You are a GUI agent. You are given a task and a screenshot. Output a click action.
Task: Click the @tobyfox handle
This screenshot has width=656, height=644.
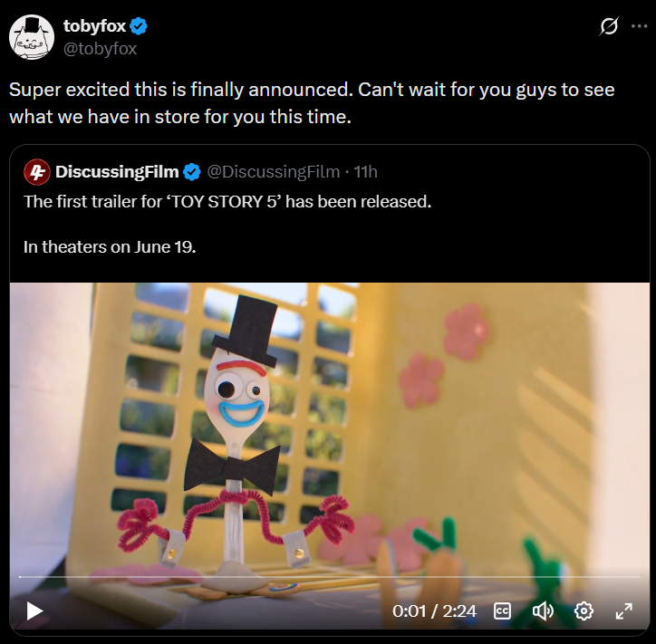coord(100,49)
